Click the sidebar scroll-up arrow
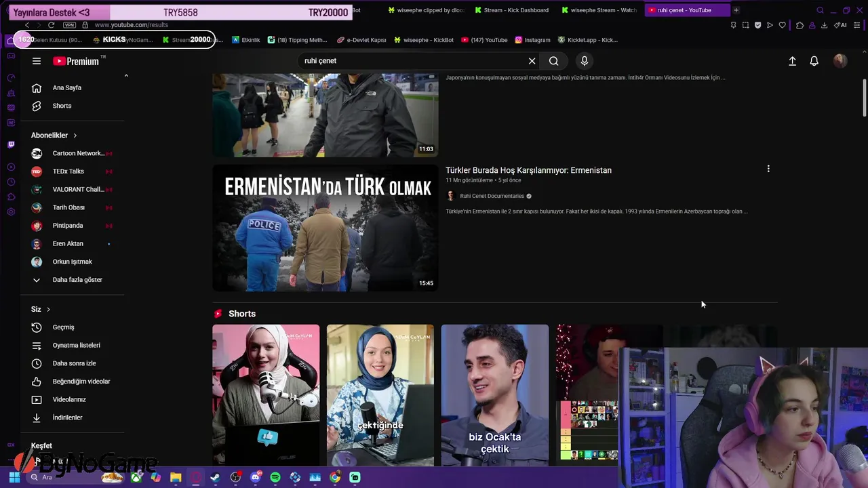This screenshot has height=488, width=868. 126,76
